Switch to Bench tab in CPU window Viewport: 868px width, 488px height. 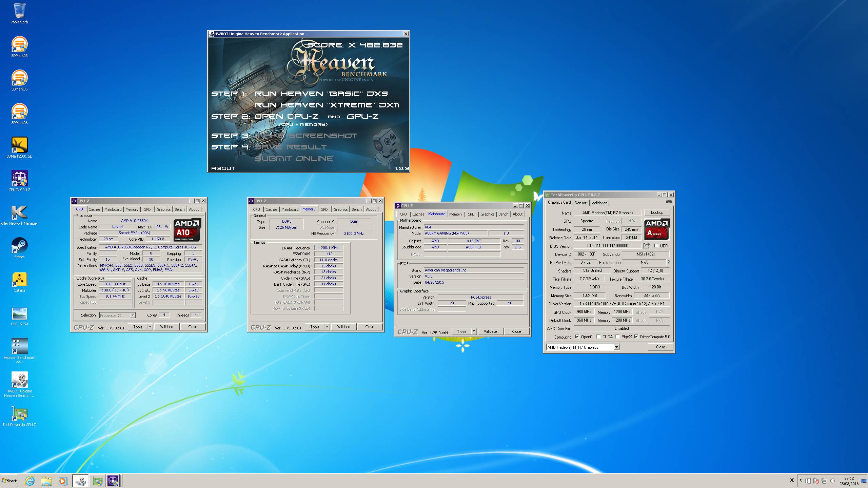180,209
